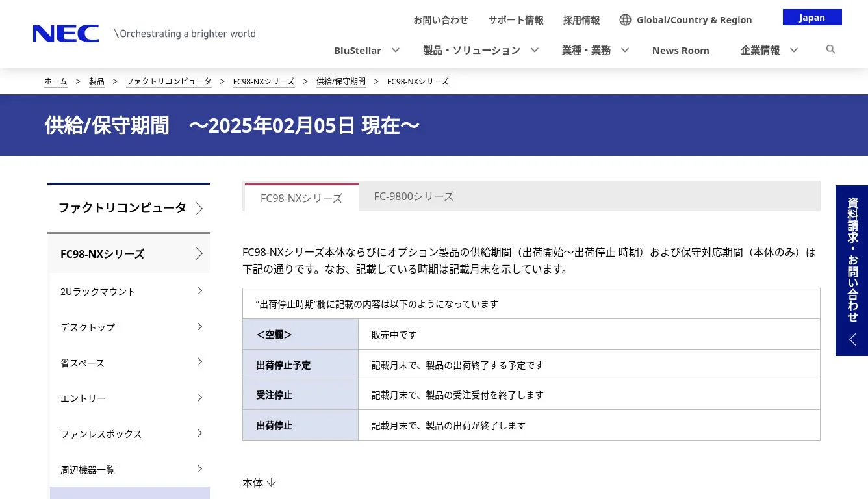
Task: Click the ホーム breadcrumb link
Action: [55, 81]
